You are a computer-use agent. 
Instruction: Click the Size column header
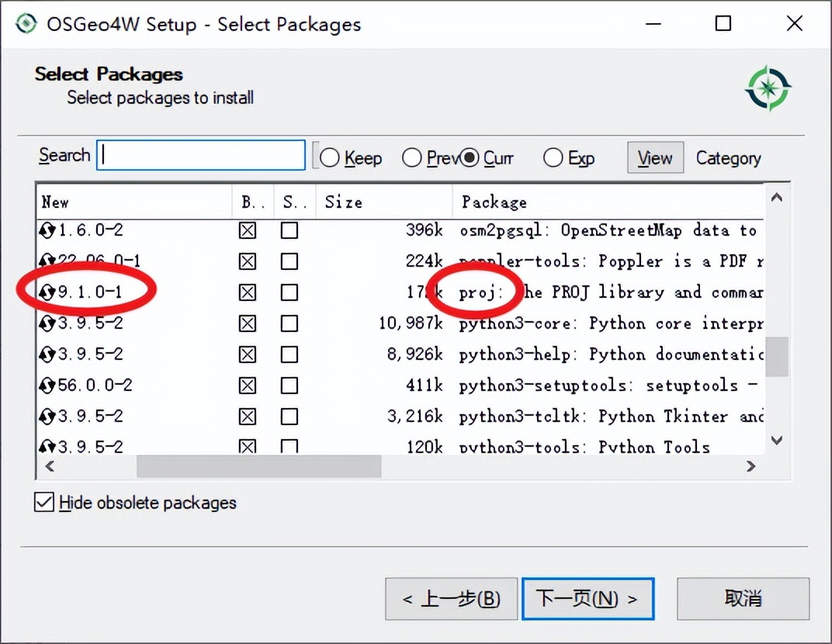click(384, 202)
